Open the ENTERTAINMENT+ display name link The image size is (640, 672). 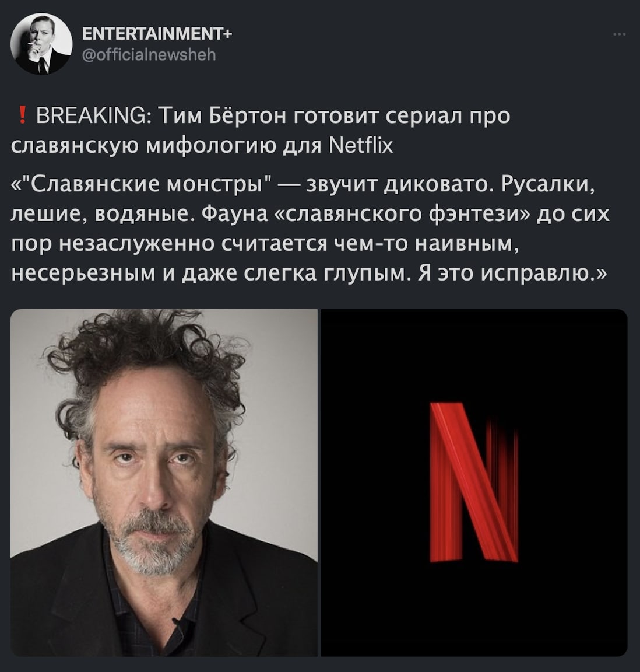click(157, 33)
